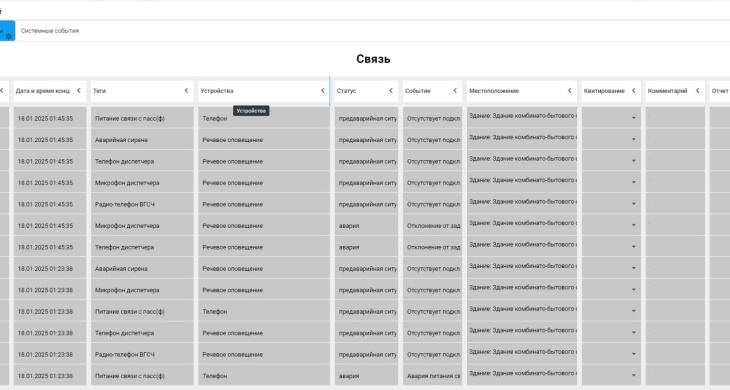Click Отклонение от зад event in Телефон диспетчера row

pos(433,247)
